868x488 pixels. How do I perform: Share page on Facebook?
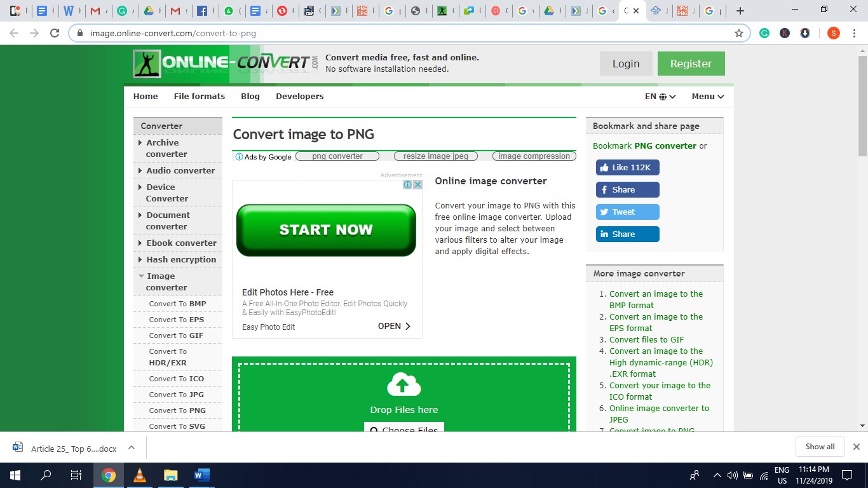pyautogui.click(x=628, y=190)
